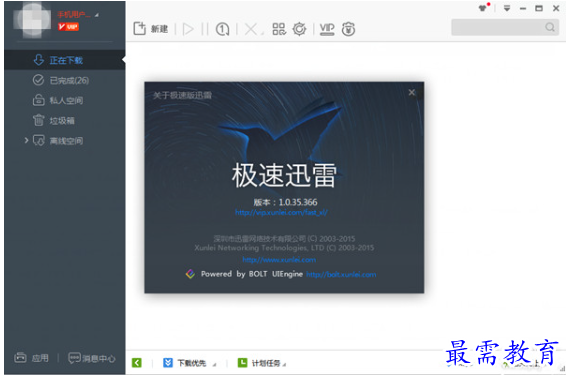Close the About dialog
Viewport: 567px width, 384px height.
tap(412, 93)
